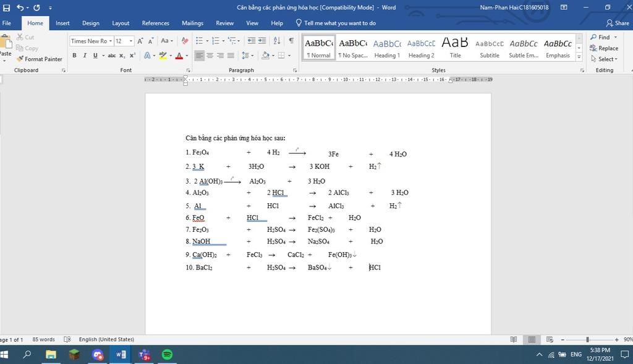Image resolution: width=633 pixels, height=364 pixels.
Task: Open Spotify from the taskbar
Action: pos(167,355)
